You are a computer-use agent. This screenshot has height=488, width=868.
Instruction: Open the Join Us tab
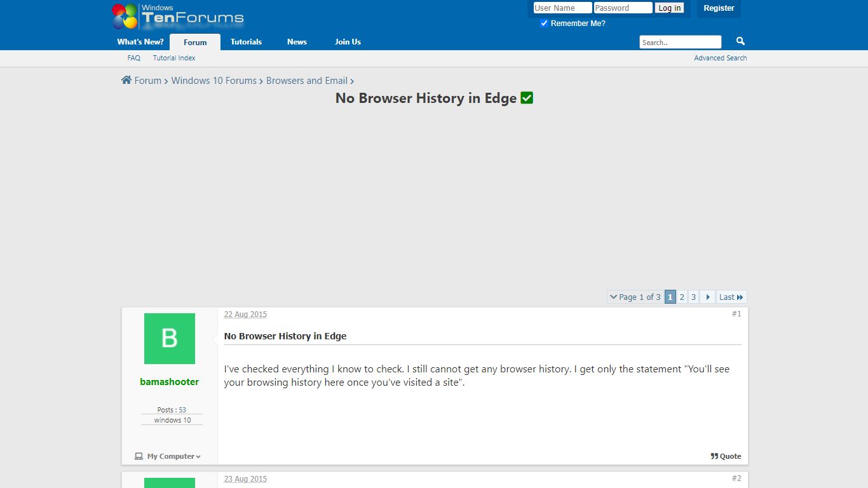[348, 42]
